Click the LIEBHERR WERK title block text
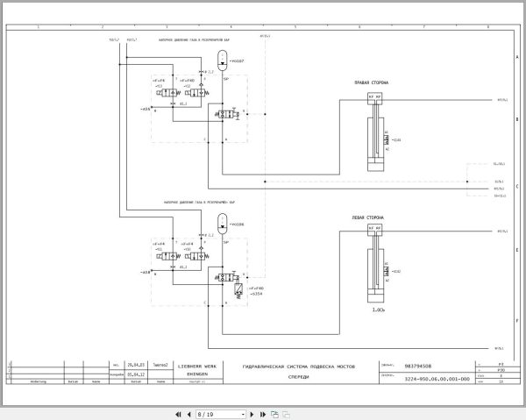Image resolution: width=526 pixels, height=420 pixels. pos(197,367)
